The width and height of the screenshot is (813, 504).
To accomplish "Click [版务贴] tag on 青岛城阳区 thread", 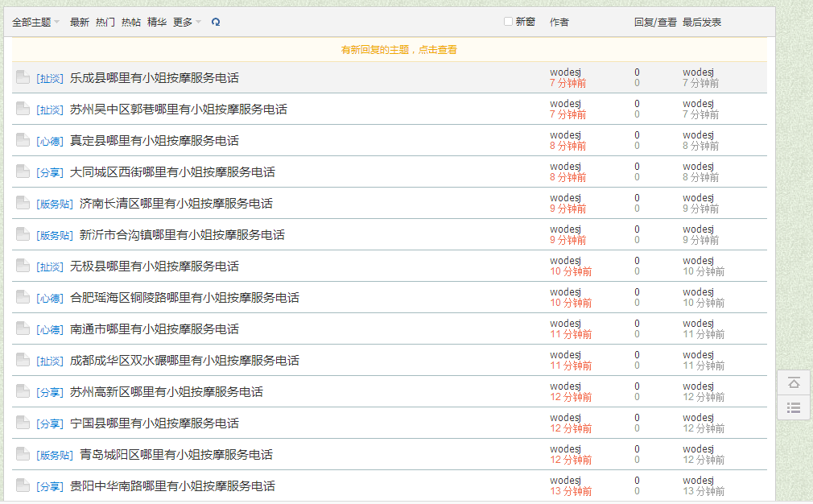I will tap(55, 455).
